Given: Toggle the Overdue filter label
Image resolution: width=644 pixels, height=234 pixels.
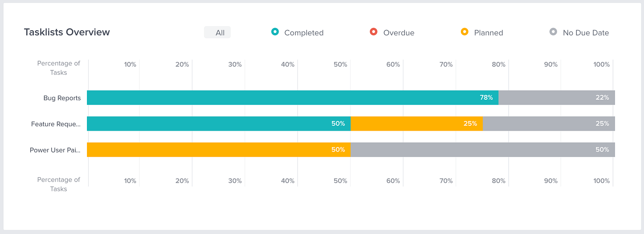Looking at the screenshot, I should click(x=399, y=33).
